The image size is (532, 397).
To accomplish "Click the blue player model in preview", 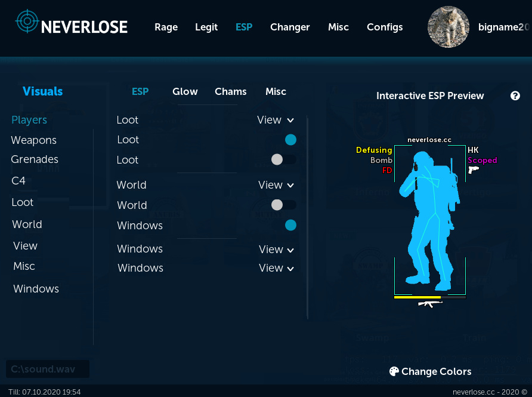I will 430,221.
